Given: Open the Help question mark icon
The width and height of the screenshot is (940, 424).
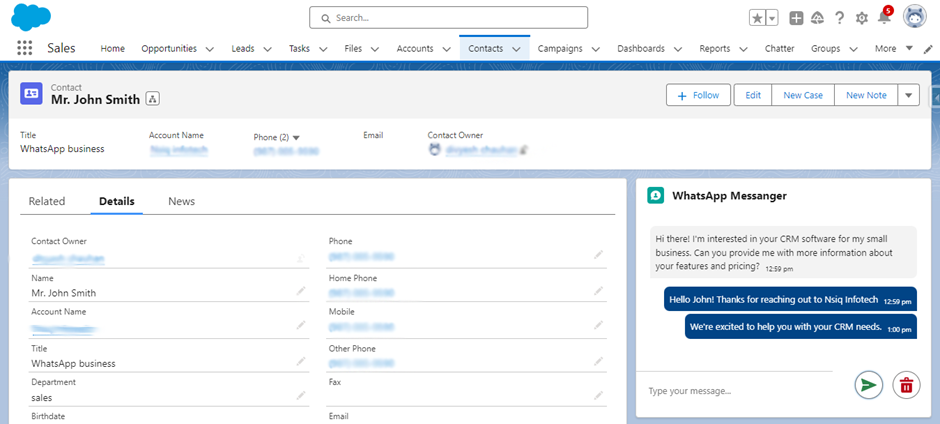Looking at the screenshot, I should pyautogui.click(x=839, y=18).
